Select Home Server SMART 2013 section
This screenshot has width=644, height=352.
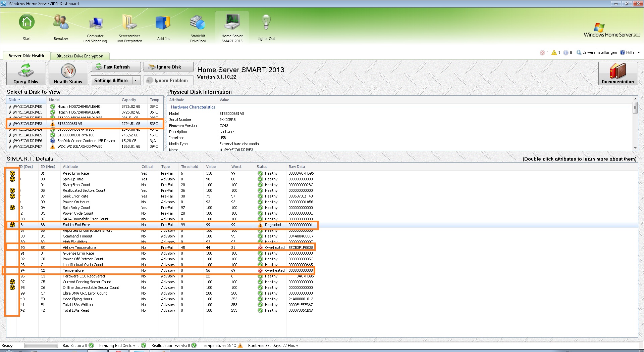click(232, 28)
